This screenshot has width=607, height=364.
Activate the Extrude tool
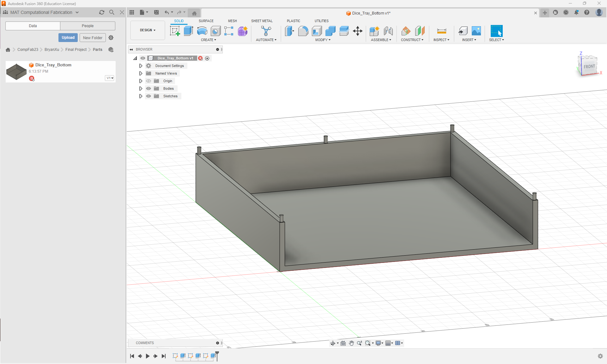coord(188,31)
